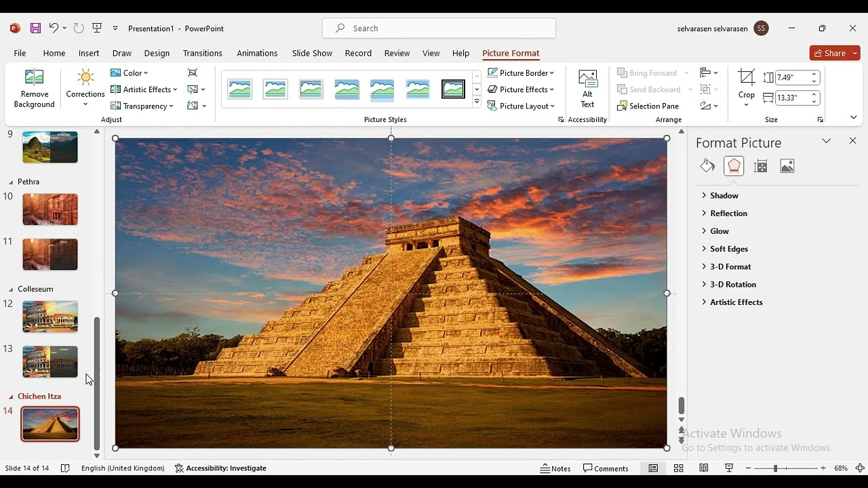Open the Align objects dropdown
Screen dimensions: 868x488
click(x=709, y=73)
